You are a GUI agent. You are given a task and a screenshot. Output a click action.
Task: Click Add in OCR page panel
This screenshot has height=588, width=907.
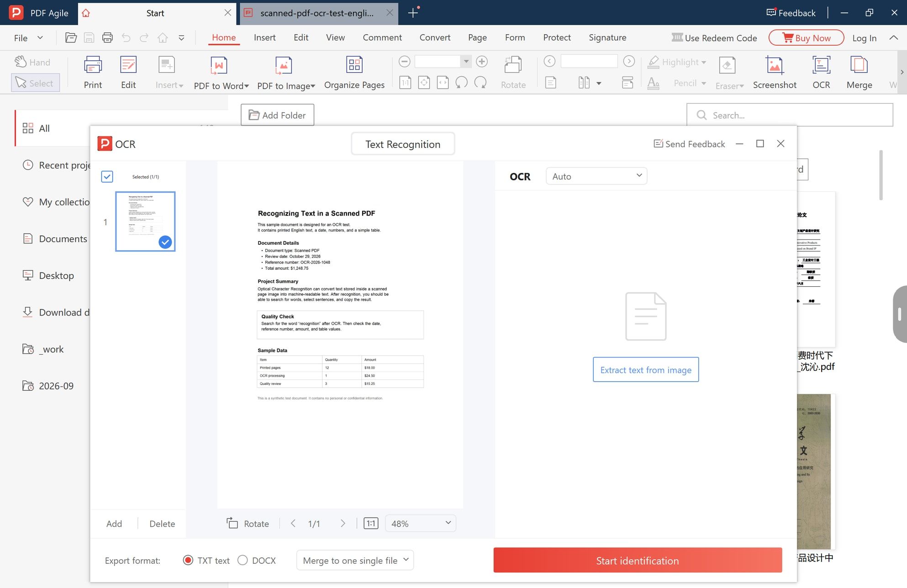point(114,524)
